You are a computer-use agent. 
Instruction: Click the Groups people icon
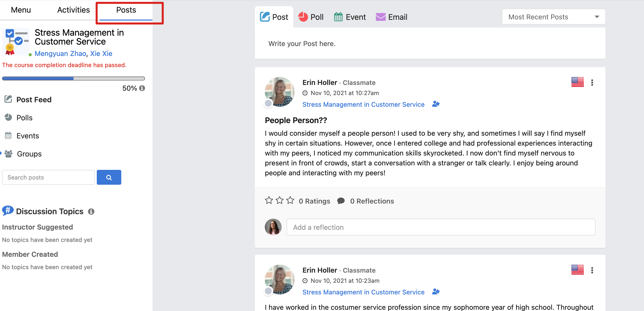pyautogui.click(x=8, y=154)
